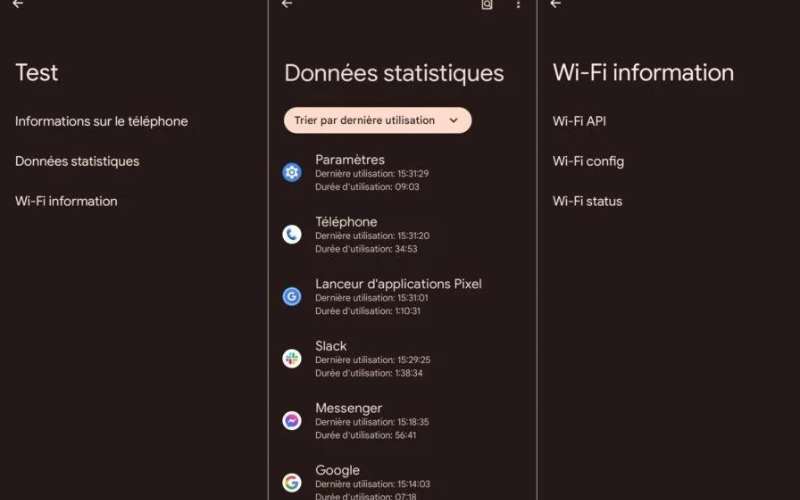
Task: Tap the Google app icon
Action: [x=292, y=482]
